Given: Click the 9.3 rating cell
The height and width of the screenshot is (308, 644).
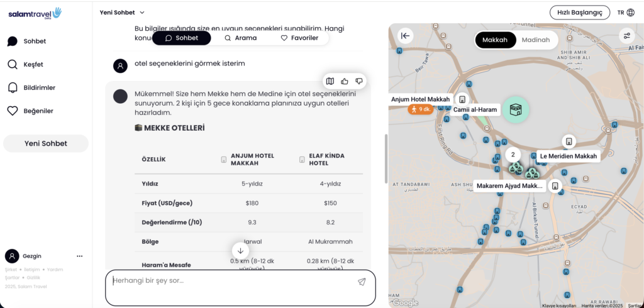Looking at the screenshot, I should (x=252, y=223).
